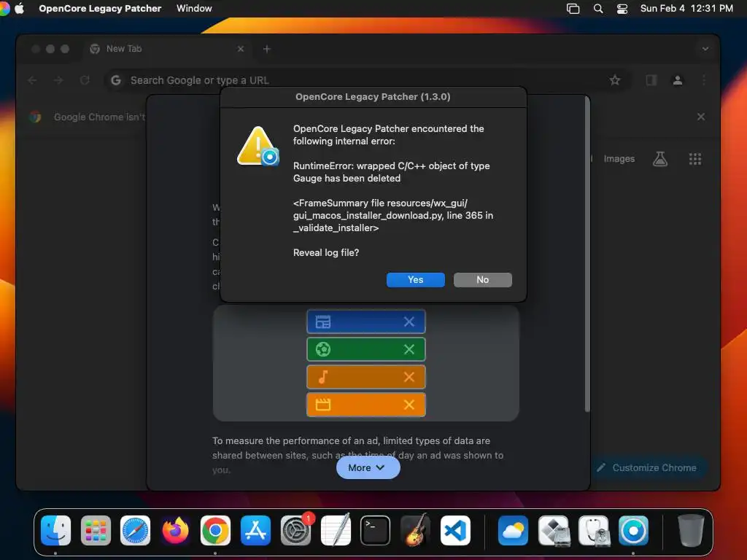Open Chrome's three-dot menu
This screenshot has width=747, height=560.
704,80
